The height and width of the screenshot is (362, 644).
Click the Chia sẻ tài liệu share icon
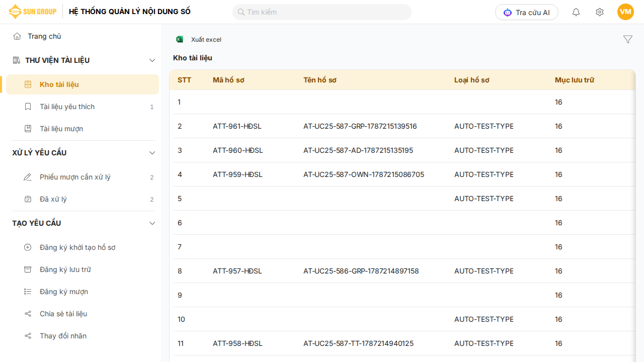28,314
